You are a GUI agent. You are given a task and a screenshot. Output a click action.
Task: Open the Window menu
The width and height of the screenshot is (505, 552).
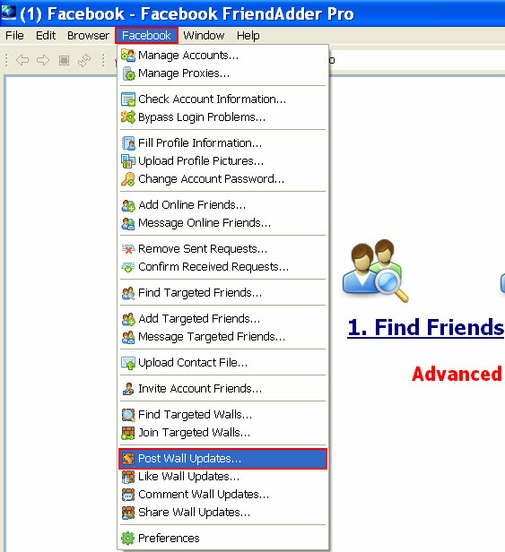pyautogui.click(x=204, y=36)
